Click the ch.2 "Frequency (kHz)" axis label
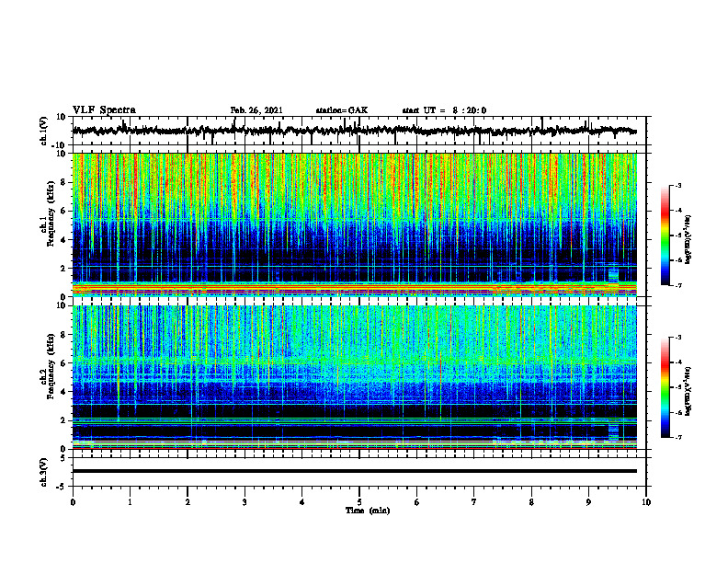Viewport: 728px width, 563px height. [51, 366]
